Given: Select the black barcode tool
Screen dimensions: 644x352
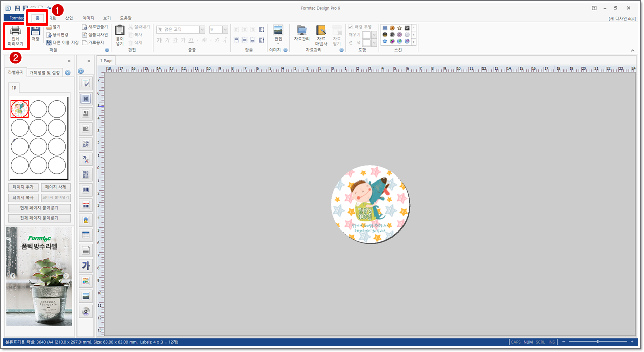Looking at the screenshot, I should [x=86, y=190].
